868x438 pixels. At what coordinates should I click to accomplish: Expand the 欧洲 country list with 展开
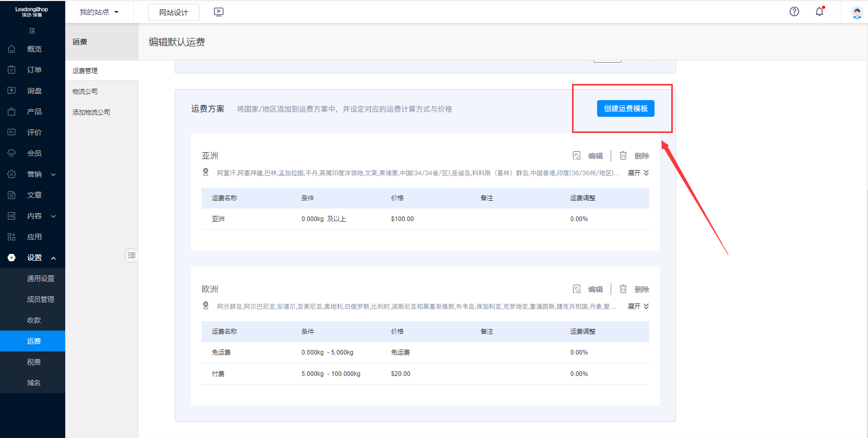[x=638, y=307]
